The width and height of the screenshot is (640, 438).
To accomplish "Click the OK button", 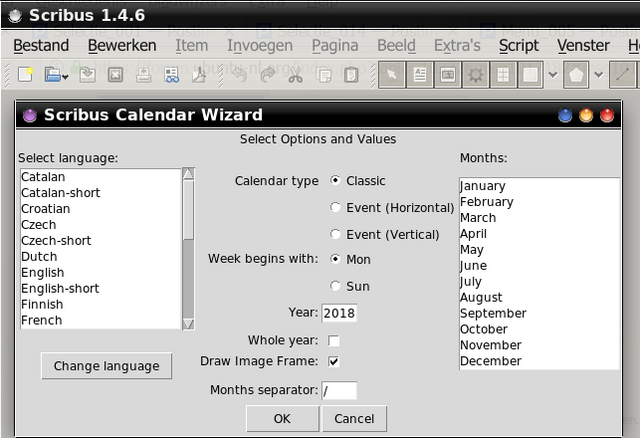I will (282, 418).
